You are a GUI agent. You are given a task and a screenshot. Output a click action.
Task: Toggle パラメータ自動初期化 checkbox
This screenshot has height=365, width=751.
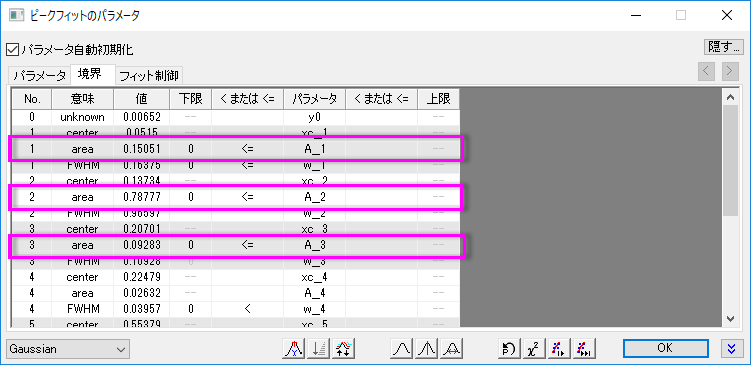click(12, 49)
